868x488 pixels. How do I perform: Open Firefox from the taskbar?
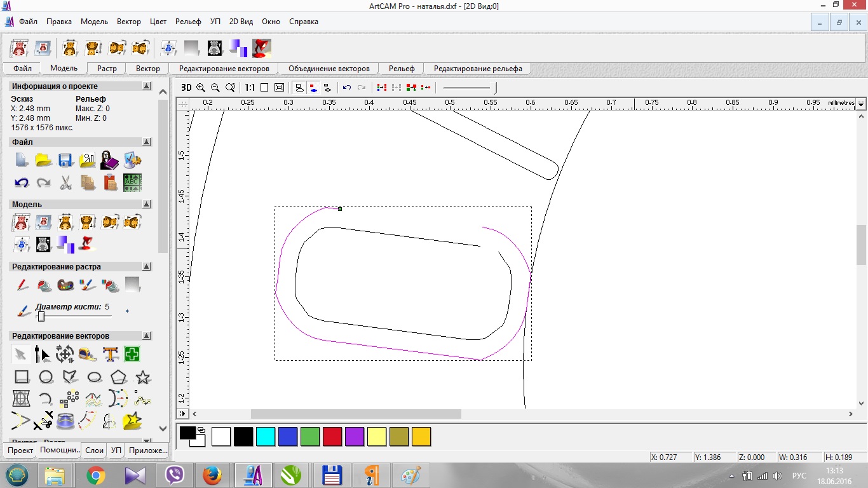pos(212,475)
